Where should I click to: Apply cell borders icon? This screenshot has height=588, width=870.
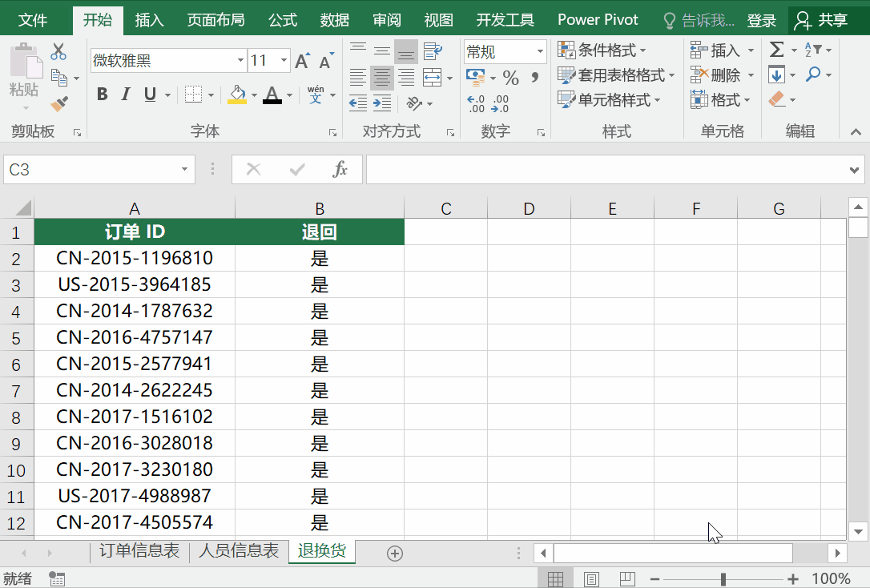pos(193,95)
